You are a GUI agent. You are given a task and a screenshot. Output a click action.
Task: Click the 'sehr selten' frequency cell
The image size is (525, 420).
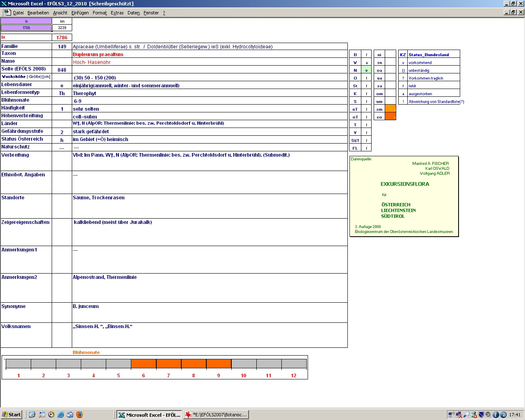pyautogui.click(x=210, y=109)
